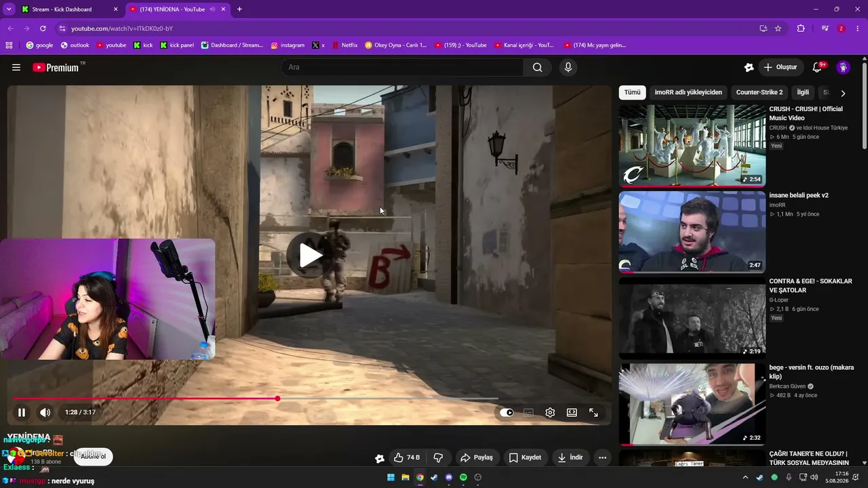The image size is (868, 488).
Task: Reload the current page
Action: pyautogui.click(x=43, y=28)
